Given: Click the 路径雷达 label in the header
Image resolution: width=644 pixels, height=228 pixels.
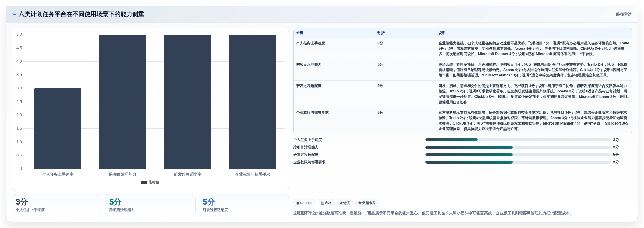Looking at the screenshot, I should point(624,14).
